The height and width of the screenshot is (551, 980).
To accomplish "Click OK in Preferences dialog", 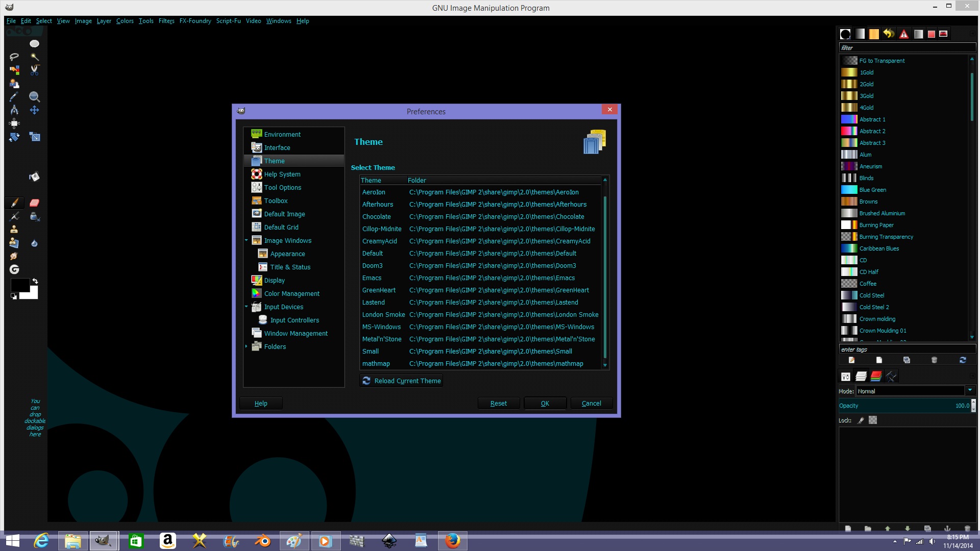I will 545,403.
